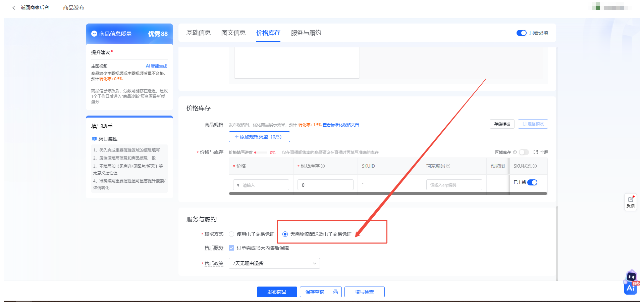Toggle the 只看必填 switch
This screenshot has height=302, width=644.
(x=521, y=33)
